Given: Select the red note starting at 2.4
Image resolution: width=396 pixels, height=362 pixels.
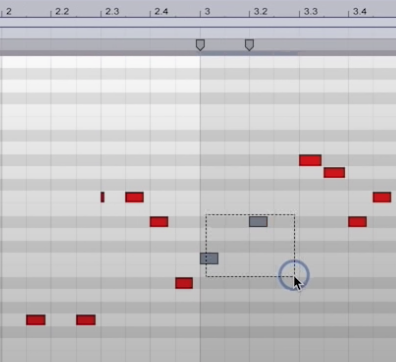Looking at the screenshot, I should [159, 222].
